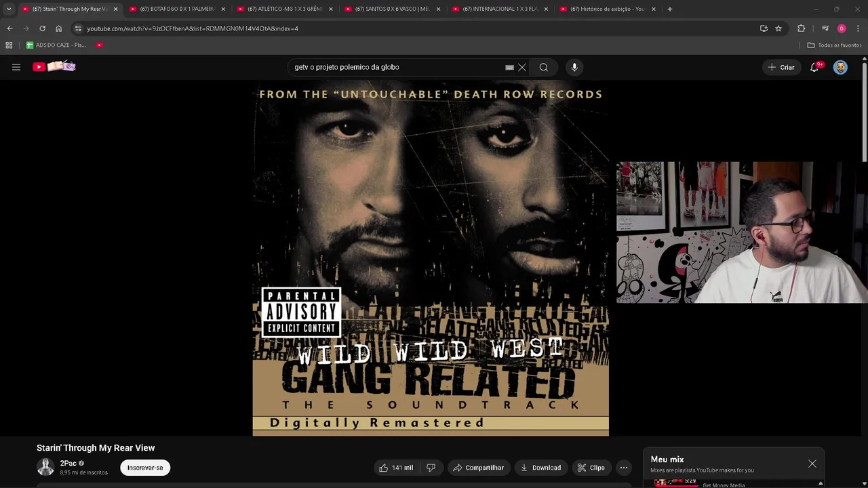Image resolution: width=868 pixels, height=488 pixels.
Task: Open the on-screen keyboard icon in search
Action: click(x=509, y=67)
